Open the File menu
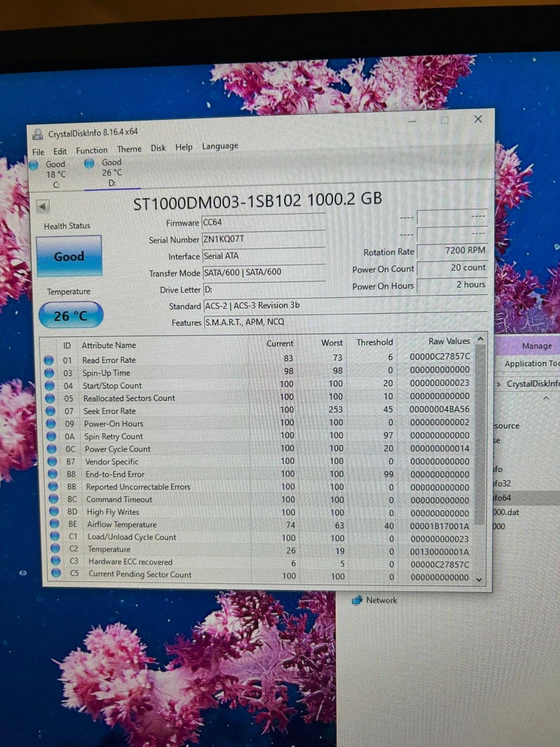Image resolution: width=560 pixels, height=747 pixels. [38, 152]
